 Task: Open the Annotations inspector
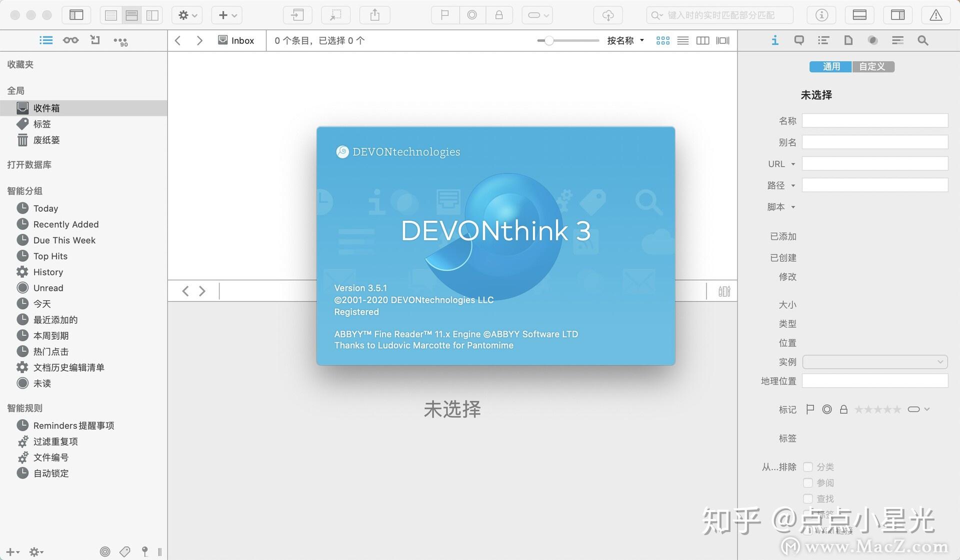pyautogui.click(x=798, y=40)
